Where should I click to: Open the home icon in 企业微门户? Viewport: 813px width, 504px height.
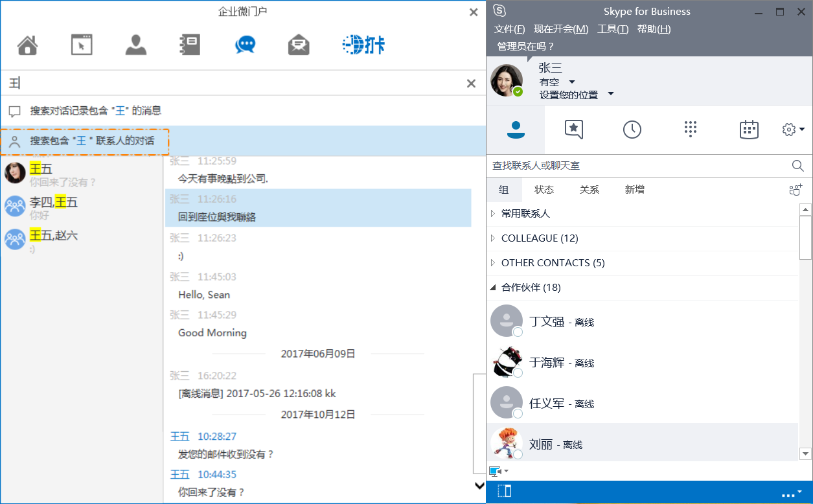[28, 45]
